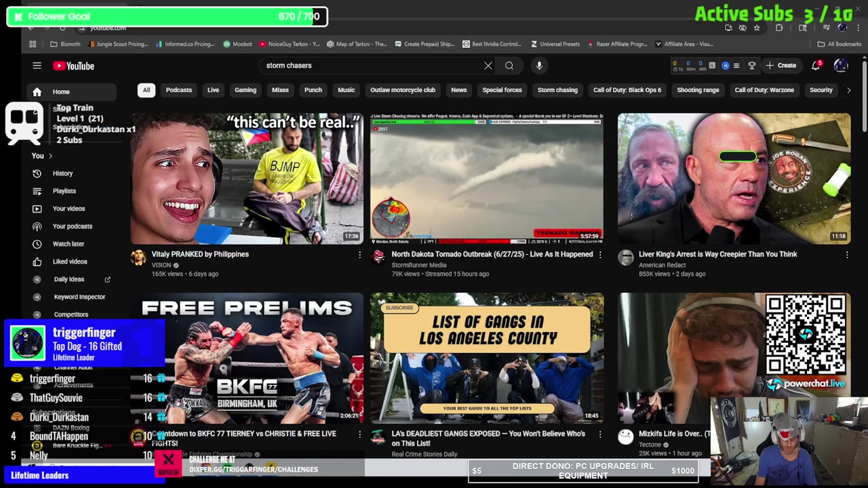
Task: Open the notifications bell
Action: pyautogui.click(x=816, y=66)
